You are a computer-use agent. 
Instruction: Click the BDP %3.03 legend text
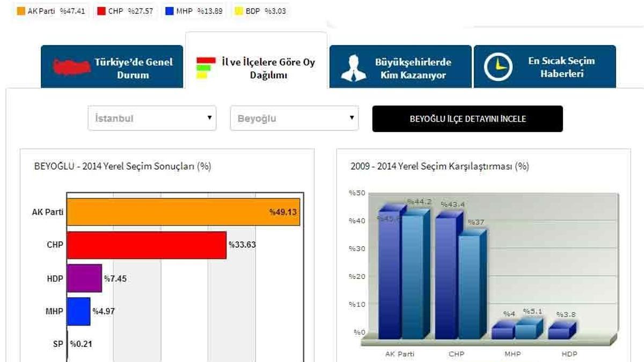click(266, 11)
